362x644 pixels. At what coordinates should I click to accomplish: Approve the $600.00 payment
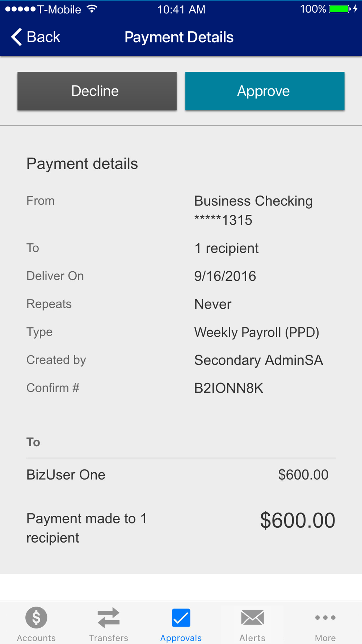click(265, 91)
